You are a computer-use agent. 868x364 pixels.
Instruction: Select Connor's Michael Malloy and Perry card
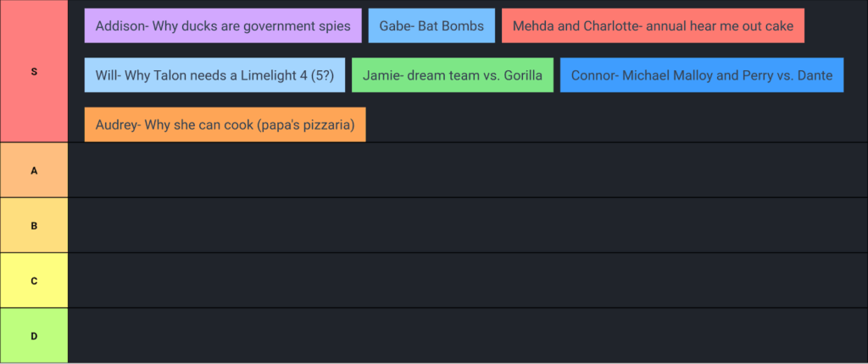(701, 74)
